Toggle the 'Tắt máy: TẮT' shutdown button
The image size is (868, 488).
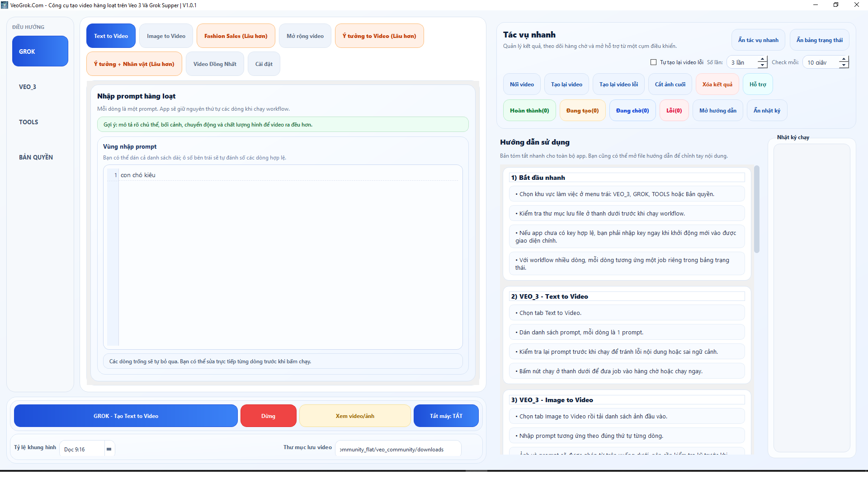pyautogui.click(x=446, y=416)
